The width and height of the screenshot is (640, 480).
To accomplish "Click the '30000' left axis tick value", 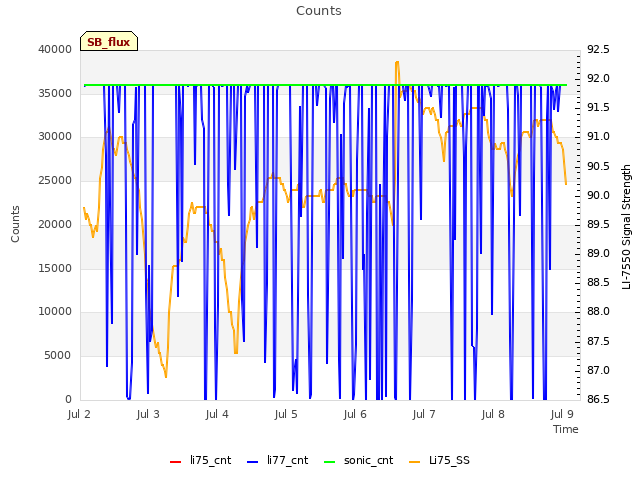I will (x=55, y=136).
